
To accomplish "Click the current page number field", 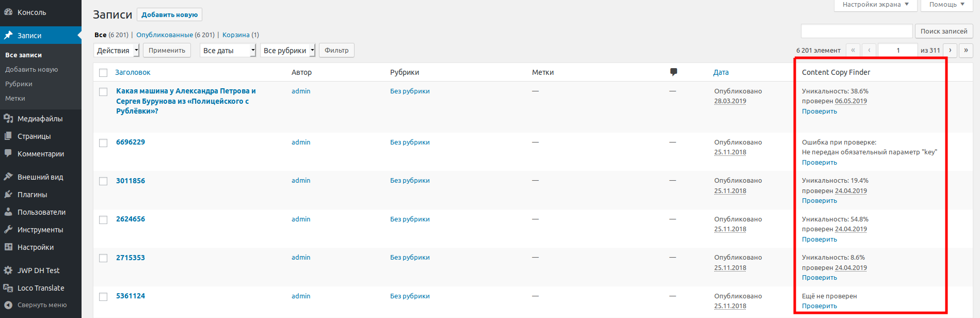I will (x=898, y=50).
